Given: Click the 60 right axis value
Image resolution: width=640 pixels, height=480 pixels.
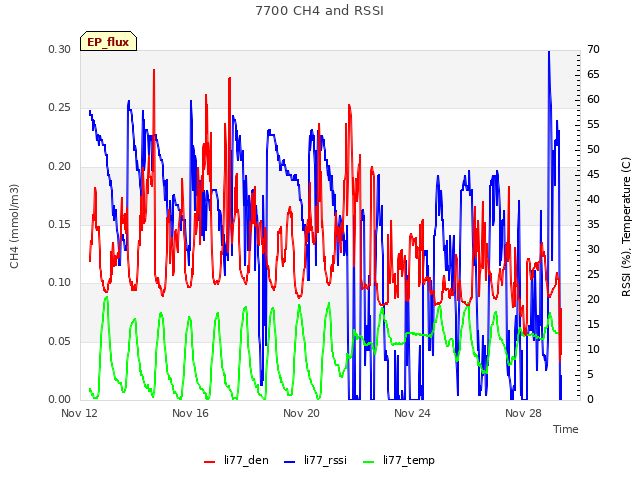Looking at the screenshot, I should pos(593,99).
